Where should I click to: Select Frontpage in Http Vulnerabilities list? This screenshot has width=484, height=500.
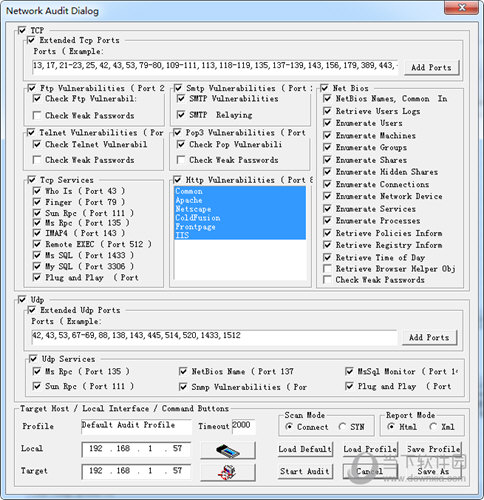[x=240, y=227]
